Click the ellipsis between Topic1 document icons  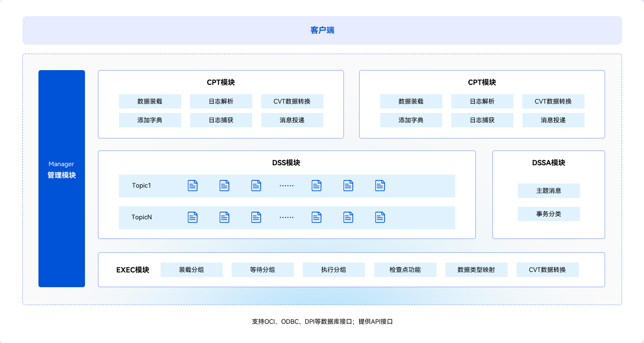286,185
